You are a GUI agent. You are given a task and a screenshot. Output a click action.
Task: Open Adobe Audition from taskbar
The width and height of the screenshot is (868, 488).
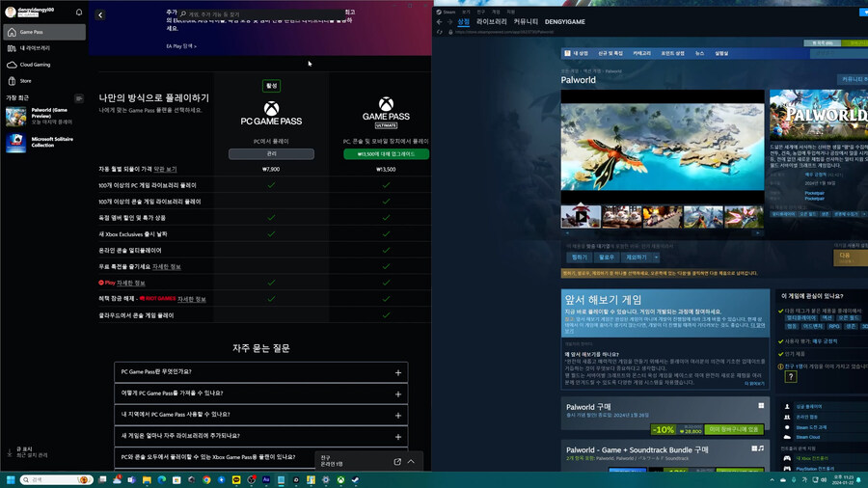(x=266, y=479)
